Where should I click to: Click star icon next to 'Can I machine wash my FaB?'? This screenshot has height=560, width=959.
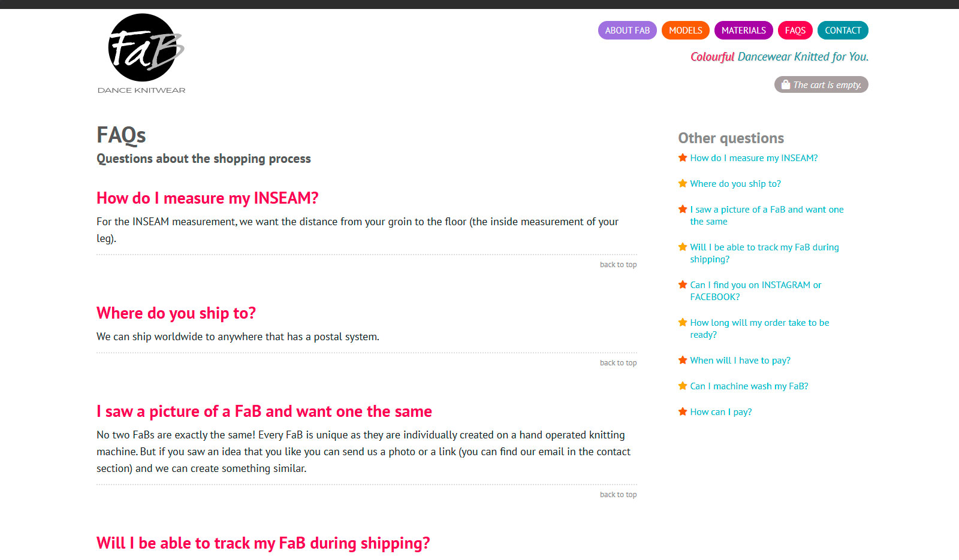pyautogui.click(x=682, y=386)
